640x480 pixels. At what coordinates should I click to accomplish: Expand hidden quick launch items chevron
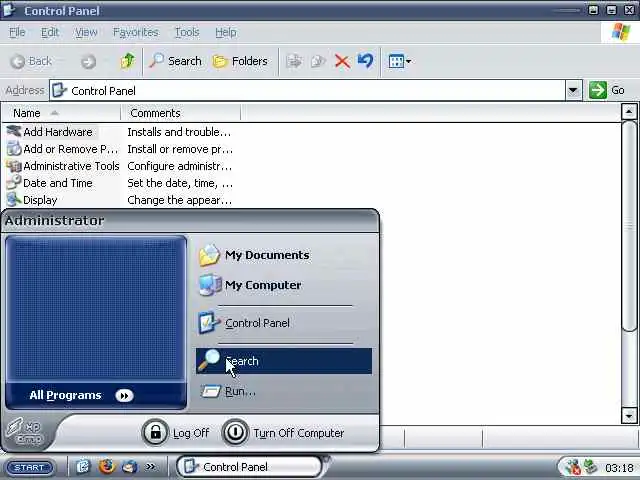(x=150, y=467)
